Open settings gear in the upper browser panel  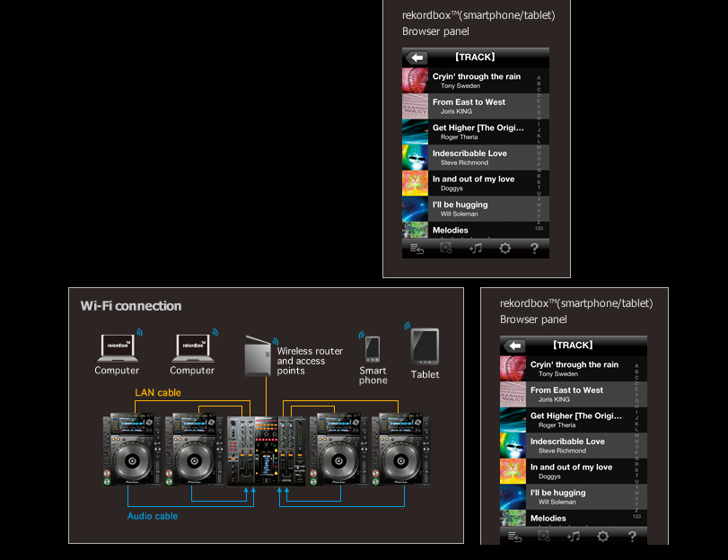coord(504,249)
